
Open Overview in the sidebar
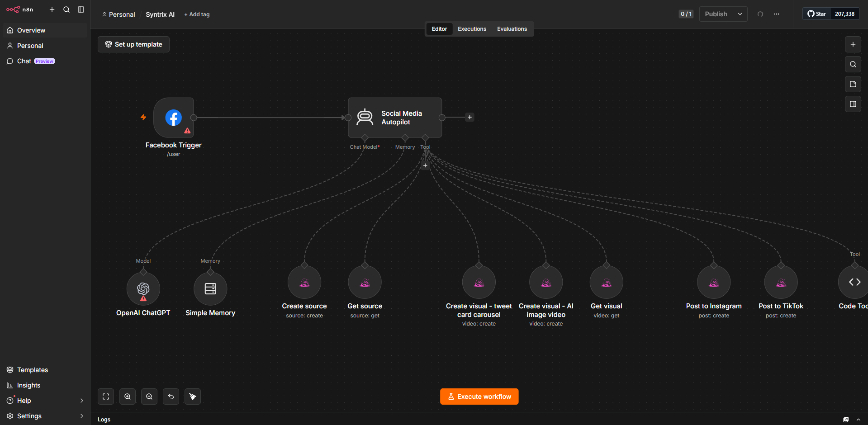tap(45, 30)
